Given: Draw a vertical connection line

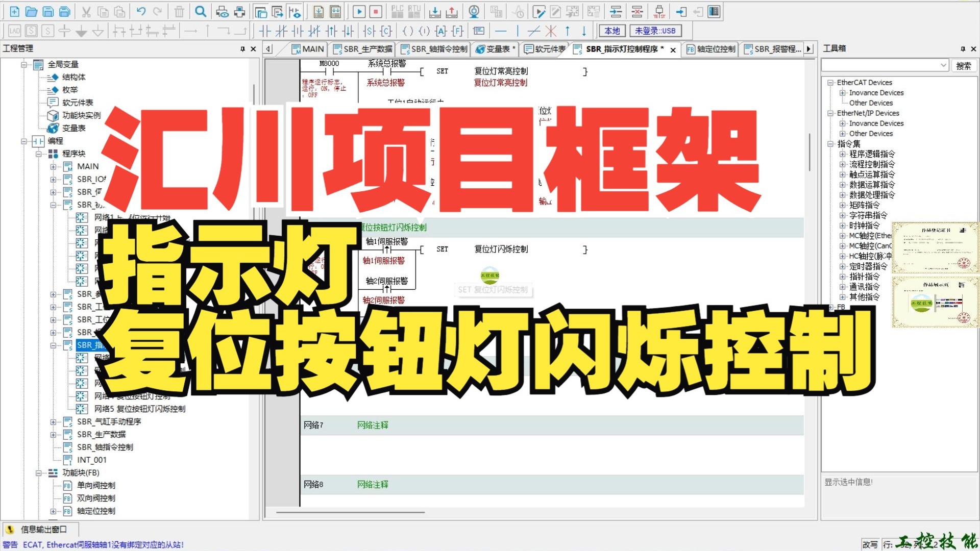Looking at the screenshot, I should tap(518, 31).
